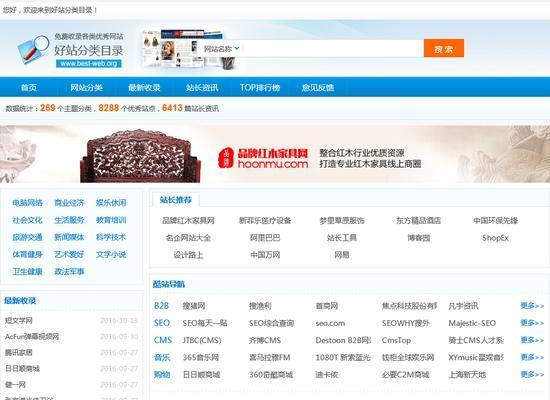Screen dimensions: 550x400
Task: Switch to the 站长推荐 tab
Action: 176,200
